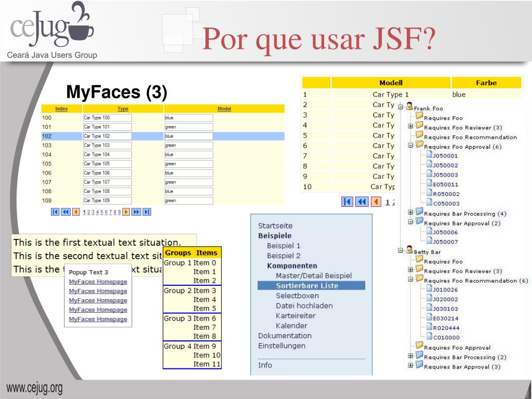
Task: Click page 1 link below Modell/Farbe table
Action: [388, 202]
